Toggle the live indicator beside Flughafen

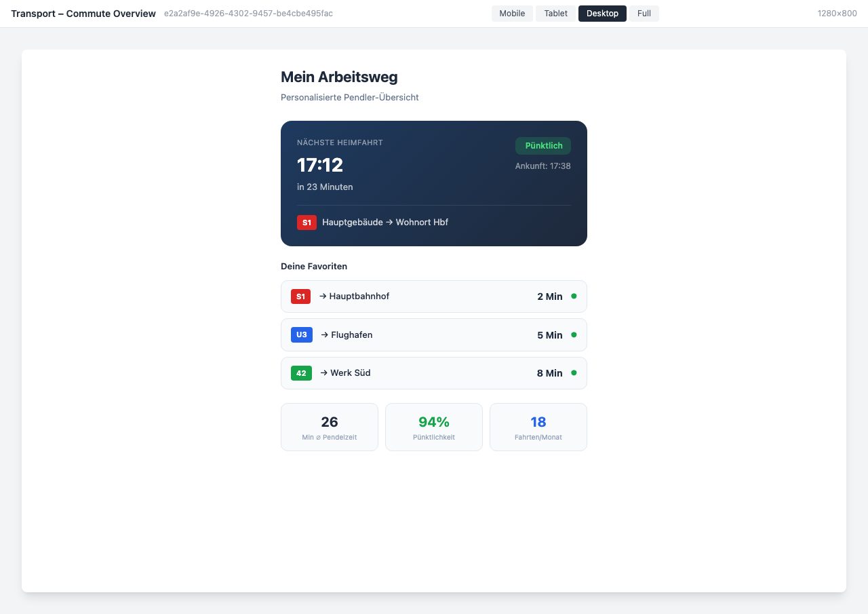pyautogui.click(x=574, y=334)
